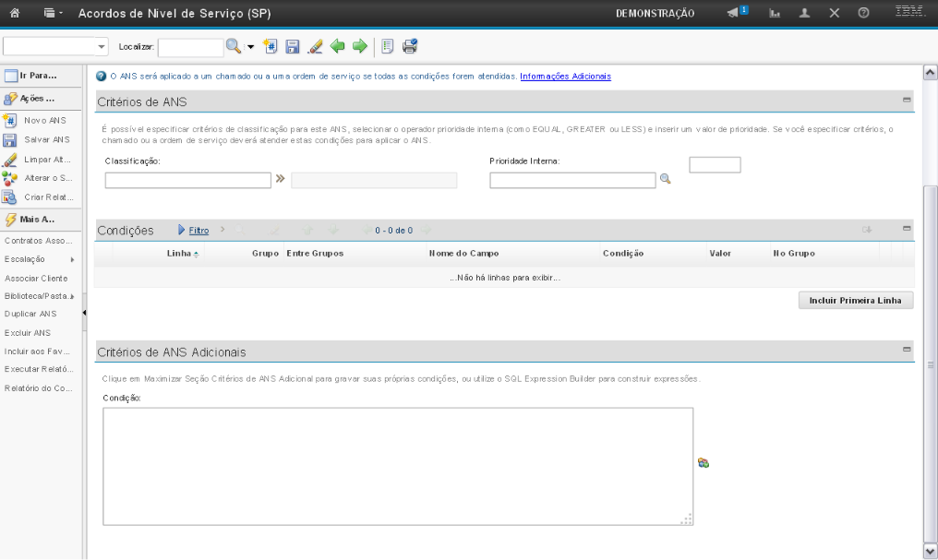Open the quick search dropdown at top left
The width and height of the screenshot is (938, 560).
[102, 46]
